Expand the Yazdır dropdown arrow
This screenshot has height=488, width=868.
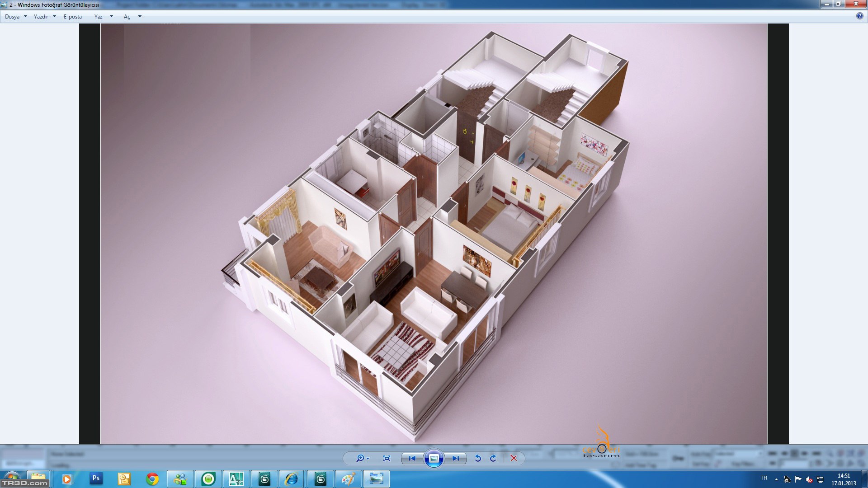(54, 17)
